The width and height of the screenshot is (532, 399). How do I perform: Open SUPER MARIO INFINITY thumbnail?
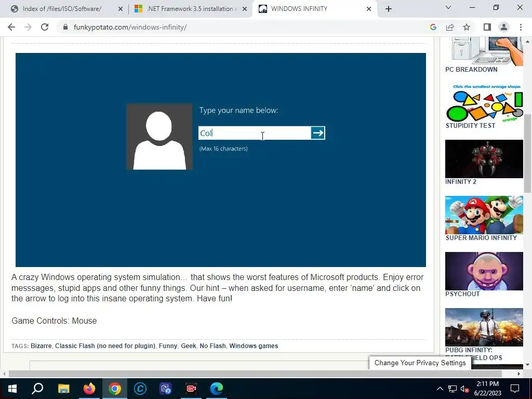(484, 215)
